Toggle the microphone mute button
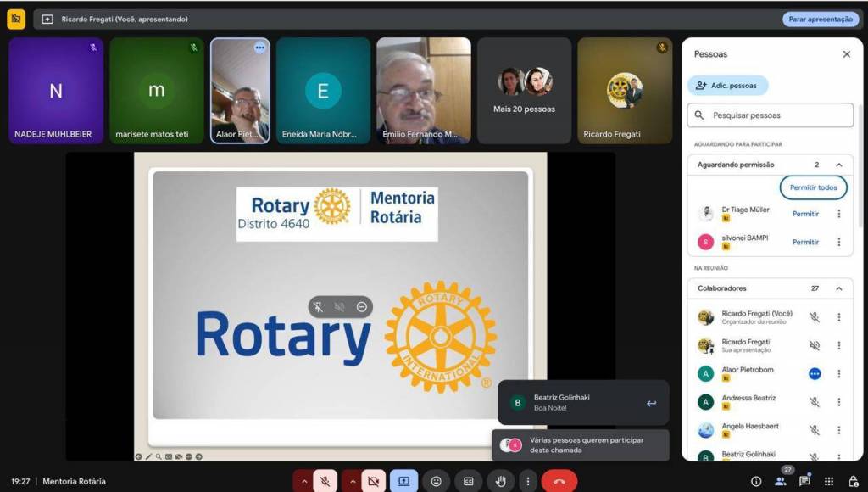868x492 pixels. click(x=324, y=481)
